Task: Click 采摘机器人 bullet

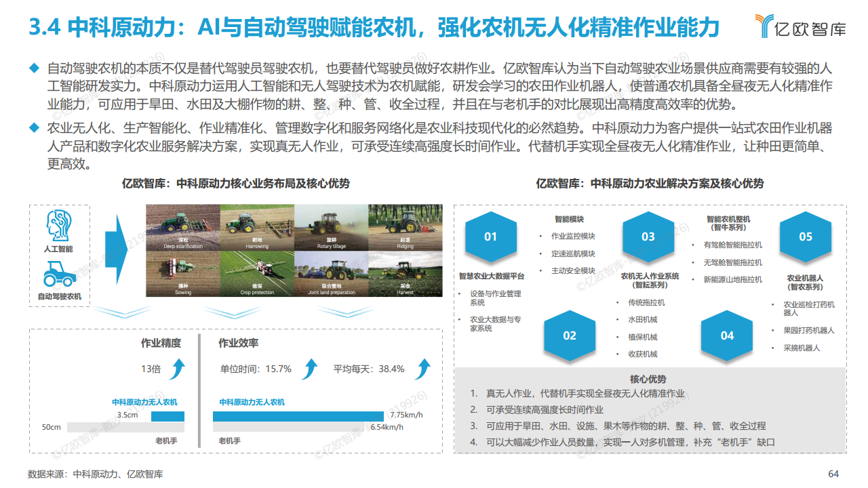Action: [802, 348]
